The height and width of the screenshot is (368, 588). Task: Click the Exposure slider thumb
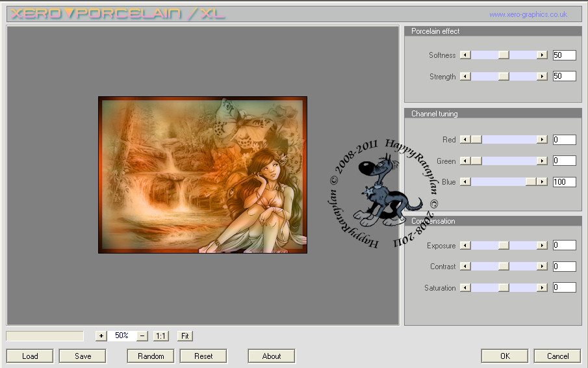pyautogui.click(x=504, y=245)
